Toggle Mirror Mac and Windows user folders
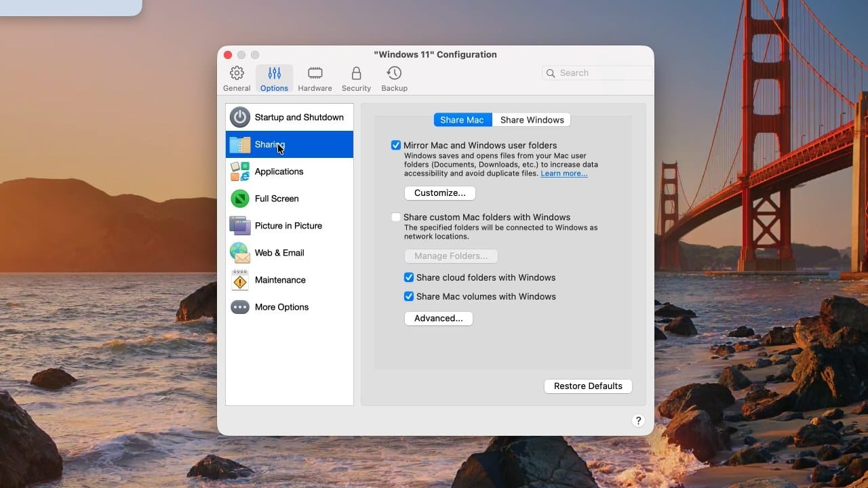Image resolution: width=868 pixels, height=488 pixels. (396, 145)
